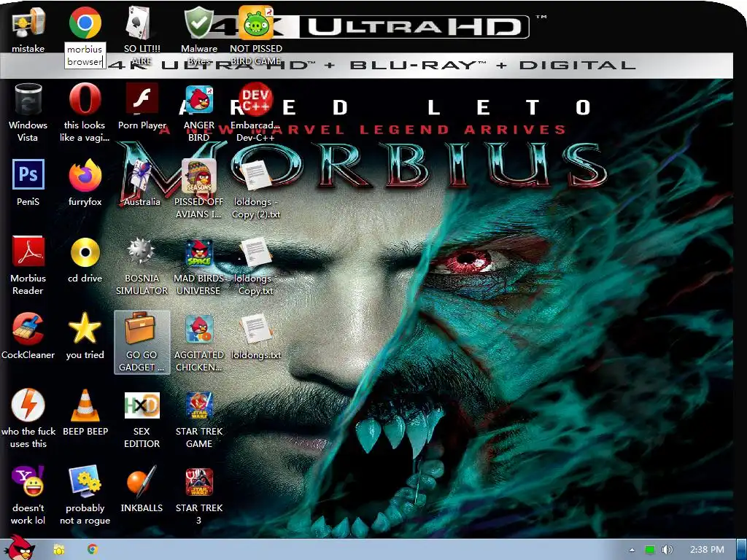Open the 'doesn't work lol' Yahoo Messenger icon
Screen dimensions: 747x560
(x=28, y=481)
